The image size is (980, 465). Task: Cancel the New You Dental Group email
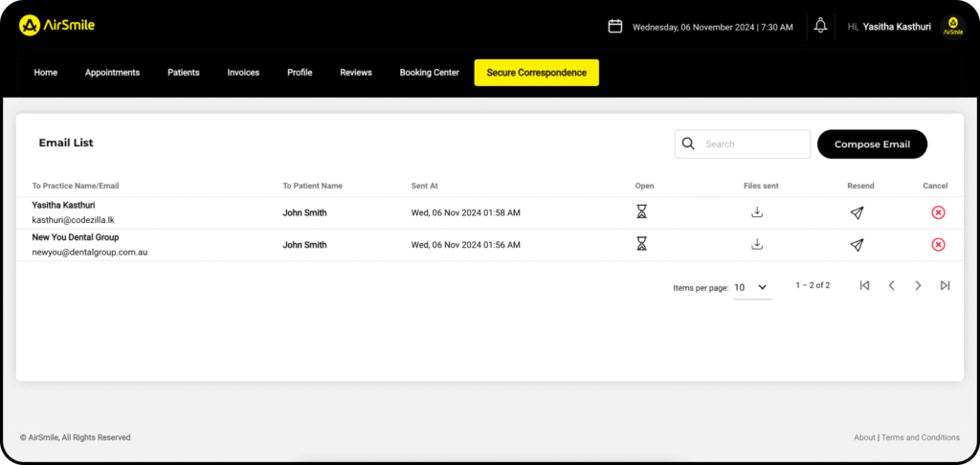coord(938,245)
